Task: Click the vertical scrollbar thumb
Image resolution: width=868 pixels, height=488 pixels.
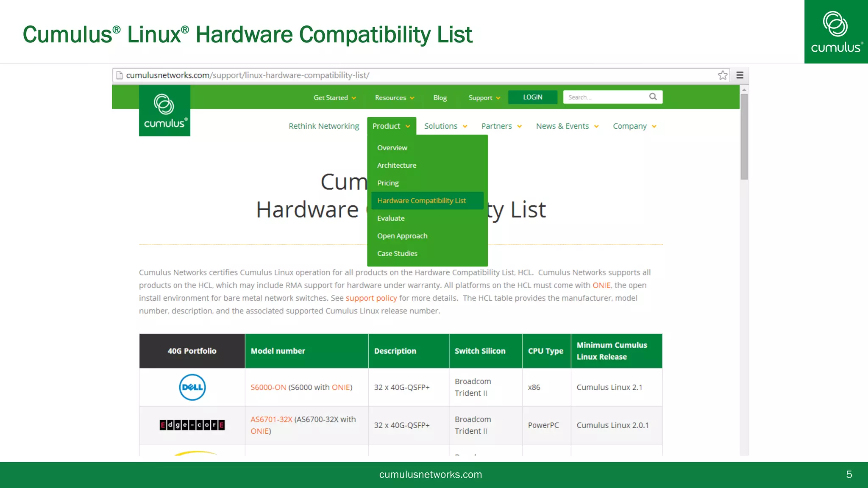Action: tap(744, 136)
